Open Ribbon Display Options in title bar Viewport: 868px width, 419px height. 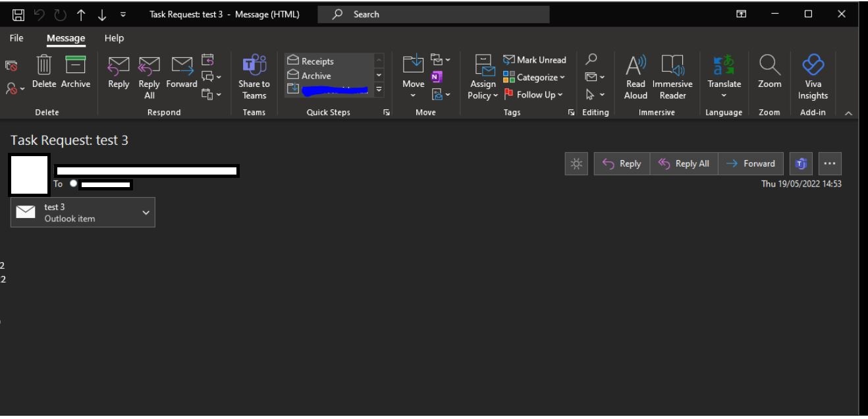click(x=742, y=14)
